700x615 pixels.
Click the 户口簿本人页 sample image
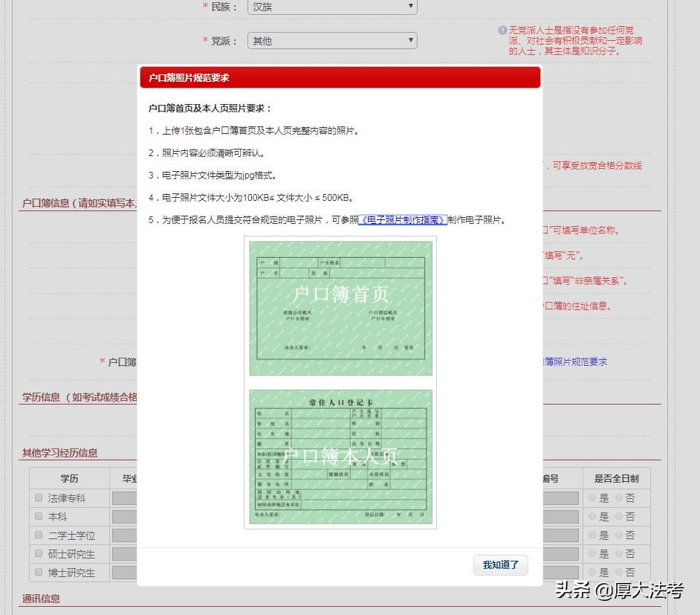pyautogui.click(x=340, y=457)
